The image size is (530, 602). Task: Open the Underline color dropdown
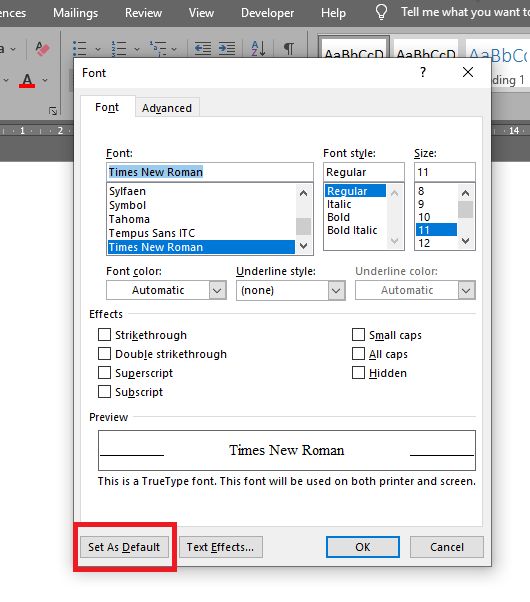pos(415,290)
